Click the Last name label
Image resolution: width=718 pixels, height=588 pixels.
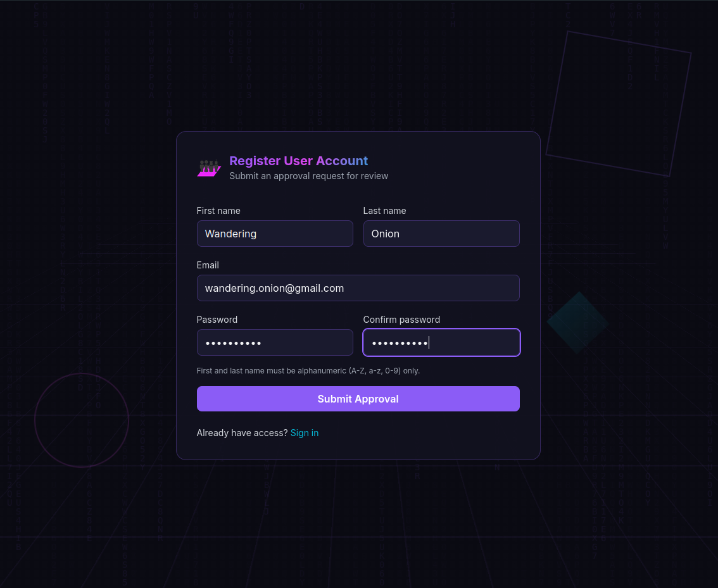click(384, 211)
